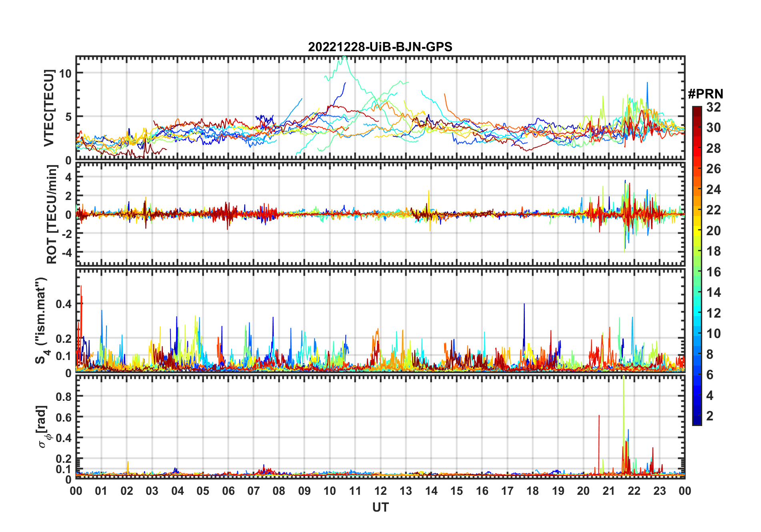Click colorbar tick label 32

coord(713,107)
